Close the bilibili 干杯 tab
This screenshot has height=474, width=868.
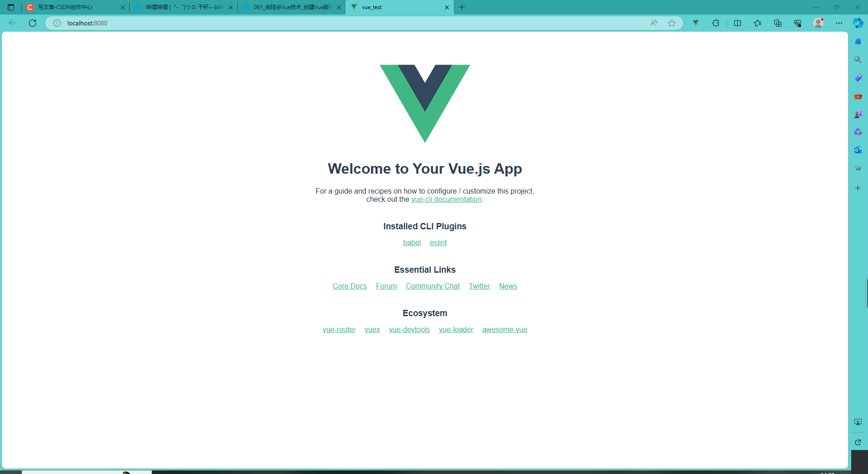[231, 7]
